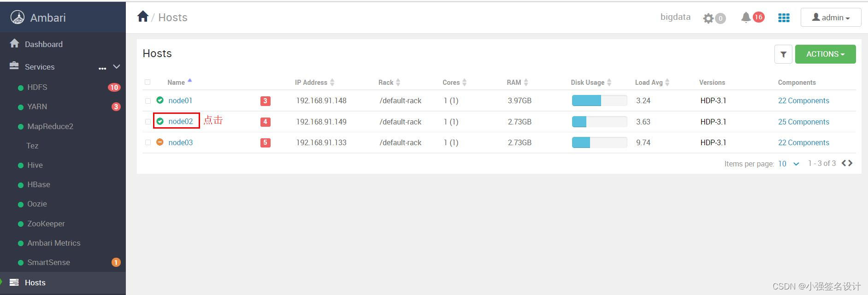Open Hive service
This screenshot has width=868, height=295.
click(x=35, y=165)
